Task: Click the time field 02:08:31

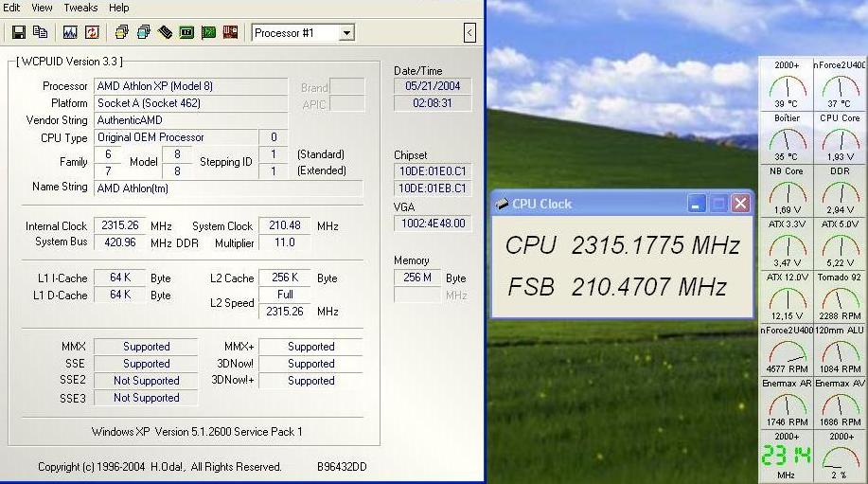Action: (433, 103)
